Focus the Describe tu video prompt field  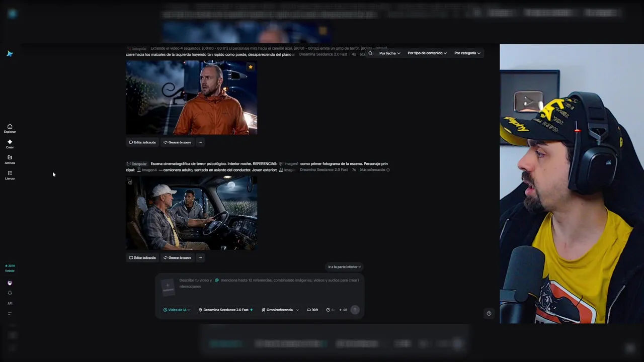pos(269,283)
